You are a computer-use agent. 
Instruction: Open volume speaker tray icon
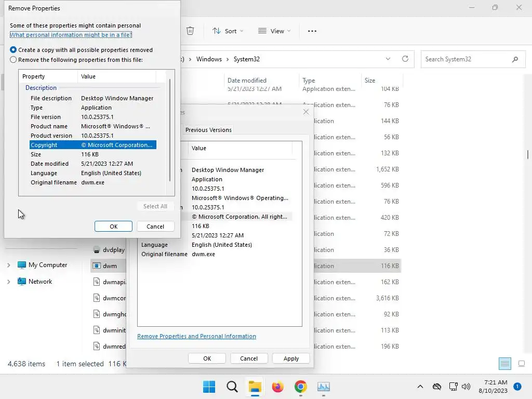466,387
